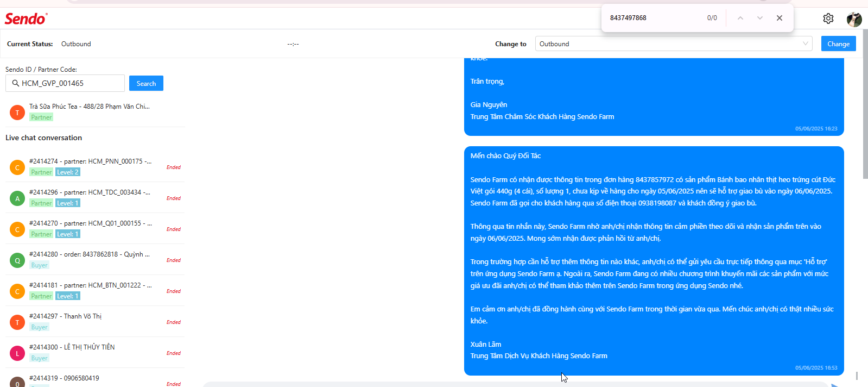Open conversation #2414280 order 8437862818
This screenshot has width=868, height=387.
tap(95, 259)
